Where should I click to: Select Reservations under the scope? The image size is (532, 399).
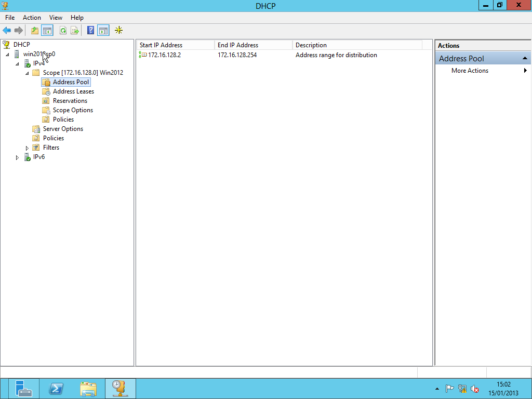coord(70,101)
